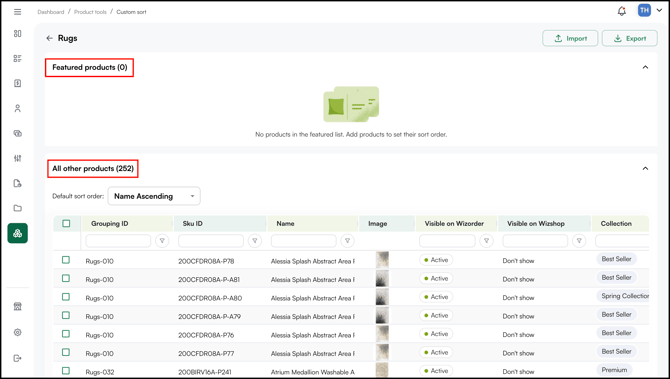Click the Sku ID filter icon
This screenshot has width=670, height=379.
coord(255,241)
